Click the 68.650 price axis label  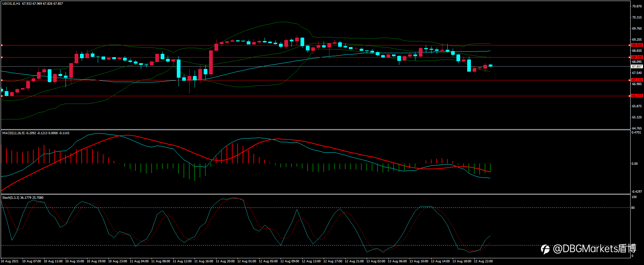coord(637,51)
